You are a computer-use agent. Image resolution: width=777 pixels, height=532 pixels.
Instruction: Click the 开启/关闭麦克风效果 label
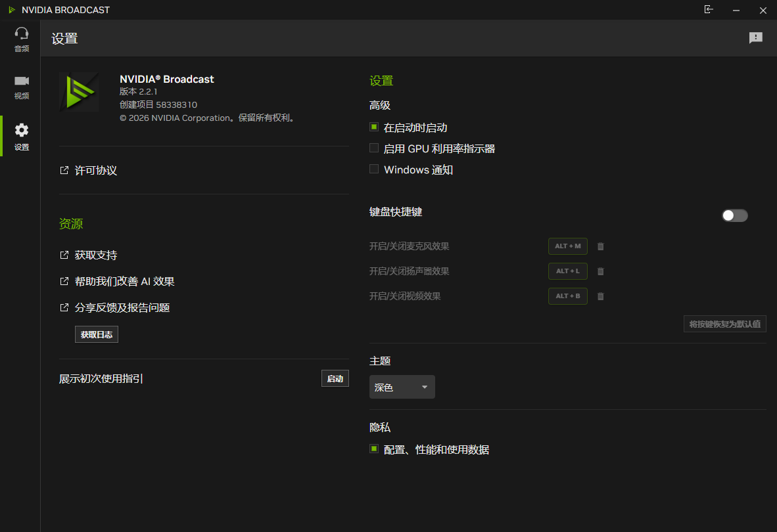(409, 246)
